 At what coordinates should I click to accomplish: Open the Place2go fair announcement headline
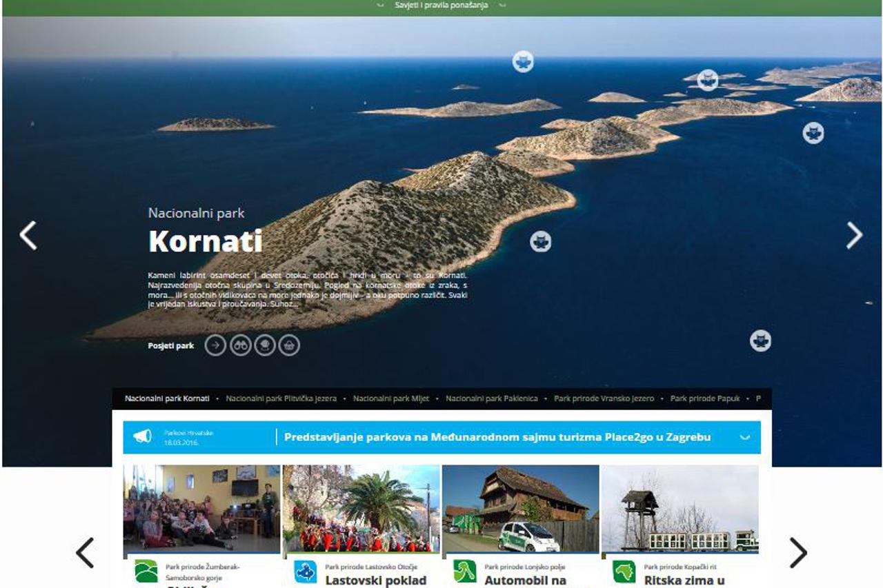point(497,436)
